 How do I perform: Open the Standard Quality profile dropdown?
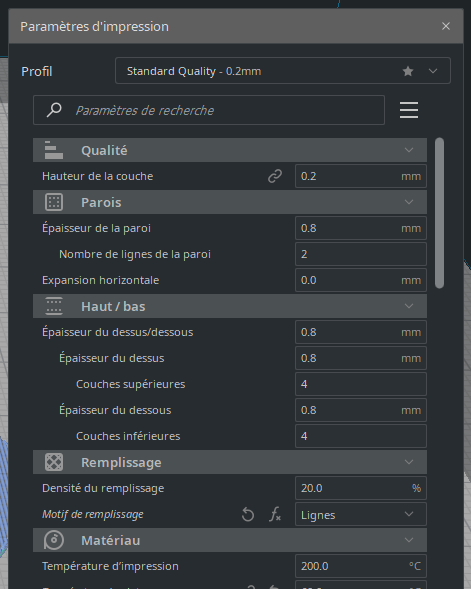(283, 71)
